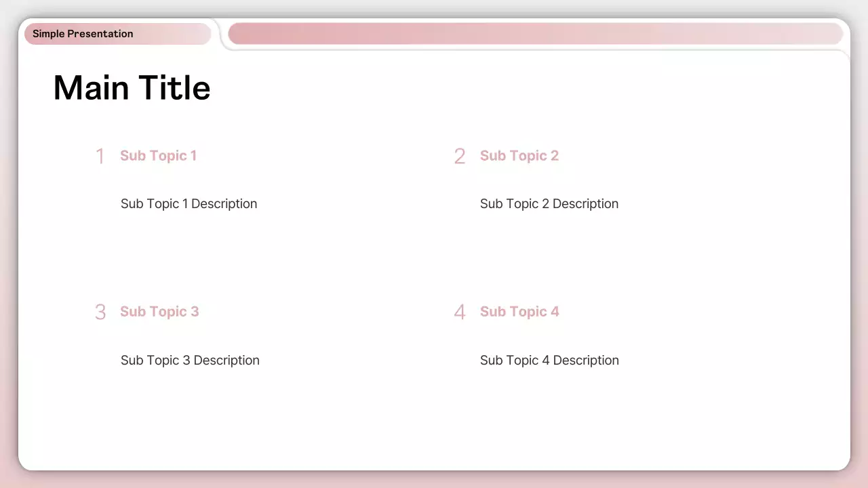
Task: Select Sub Topic 1 Description text
Action: pos(189,204)
